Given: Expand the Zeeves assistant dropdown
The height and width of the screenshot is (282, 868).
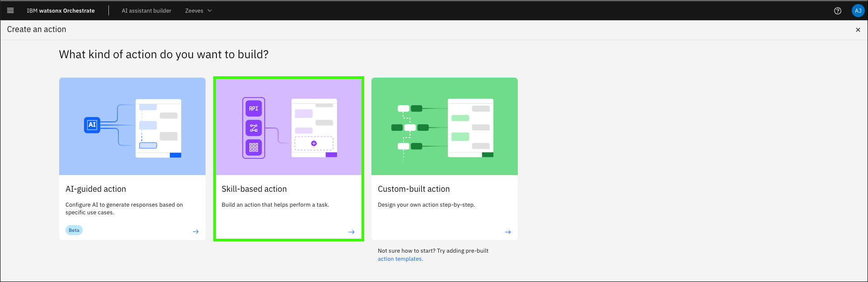Looking at the screenshot, I should pos(198,11).
